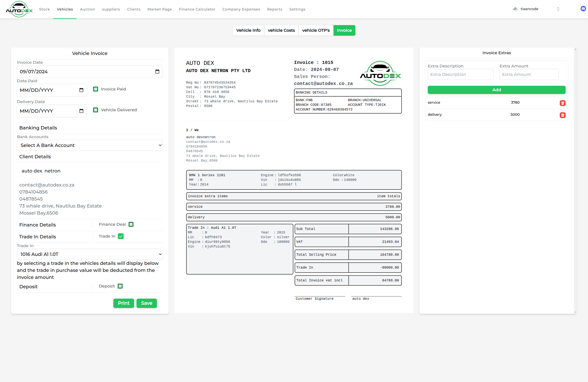The image size is (588, 382).
Task: Switch to vehicle OTP's tab
Action: [316, 30]
